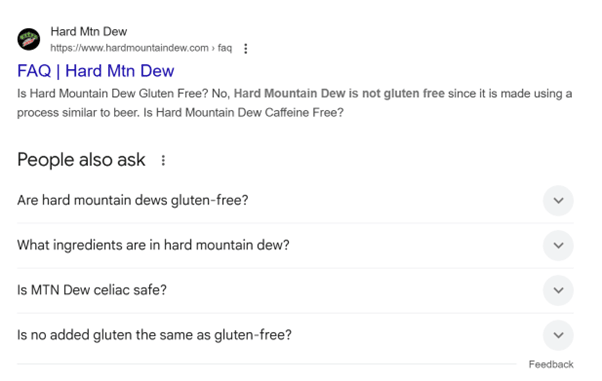Click question Is no added gluten the same
The image size is (602, 381).
(x=154, y=335)
